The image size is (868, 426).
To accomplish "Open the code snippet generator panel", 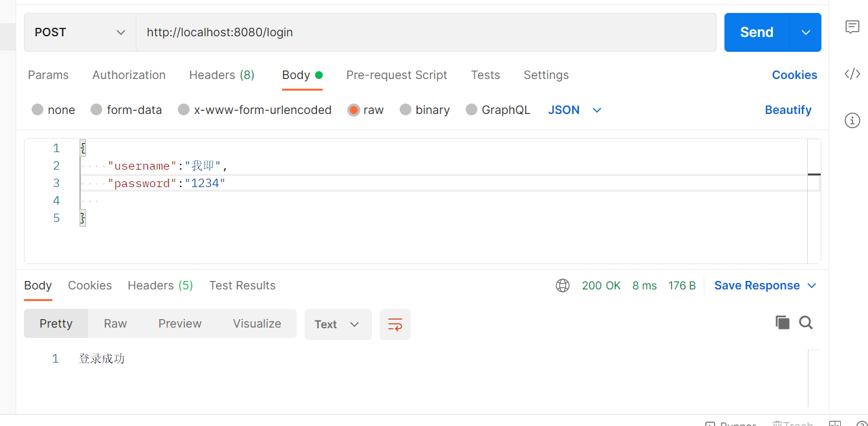I will (852, 74).
